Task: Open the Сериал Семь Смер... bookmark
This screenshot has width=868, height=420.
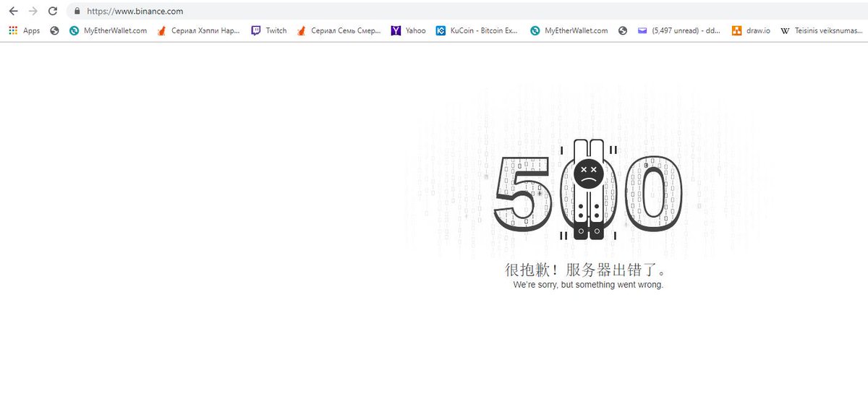Action: (x=339, y=30)
